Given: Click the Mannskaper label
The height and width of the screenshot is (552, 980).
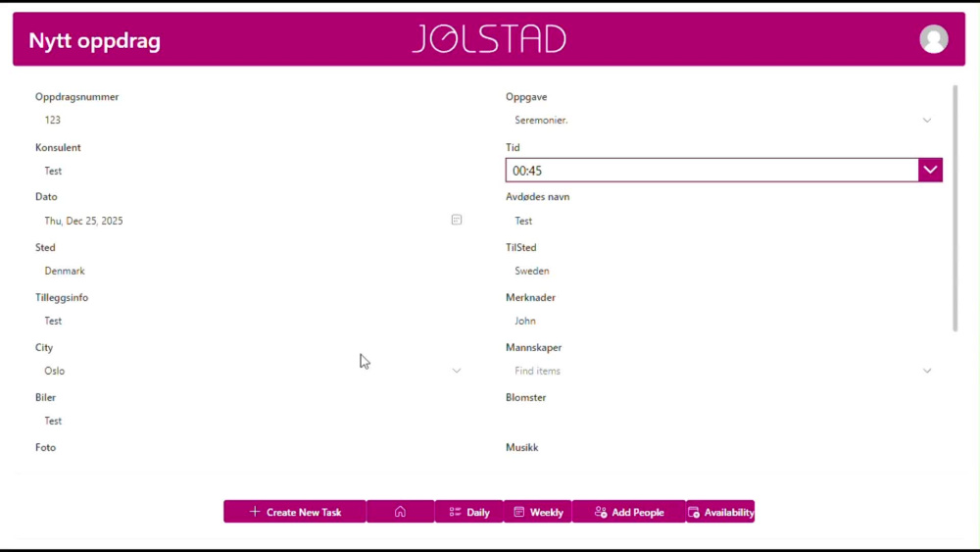Looking at the screenshot, I should pyautogui.click(x=534, y=348).
